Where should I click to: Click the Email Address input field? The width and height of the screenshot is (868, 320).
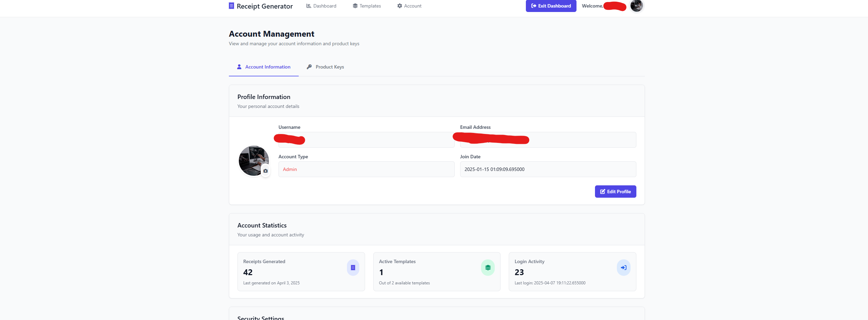point(582,140)
